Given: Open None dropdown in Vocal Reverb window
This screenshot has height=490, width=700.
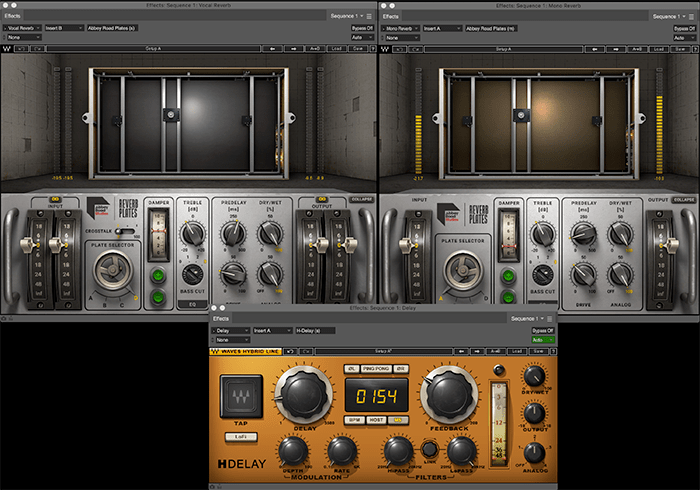Looking at the screenshot, I should coord(22,37).
